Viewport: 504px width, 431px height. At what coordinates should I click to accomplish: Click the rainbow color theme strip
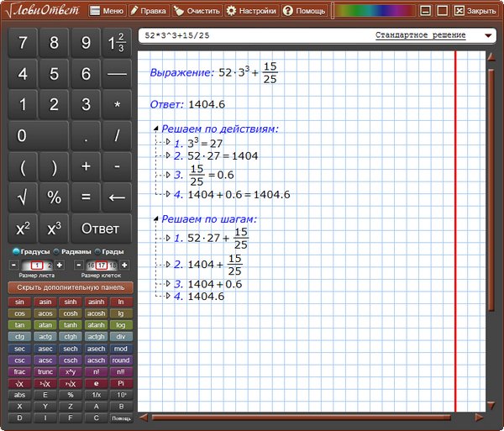pos(373,11)
